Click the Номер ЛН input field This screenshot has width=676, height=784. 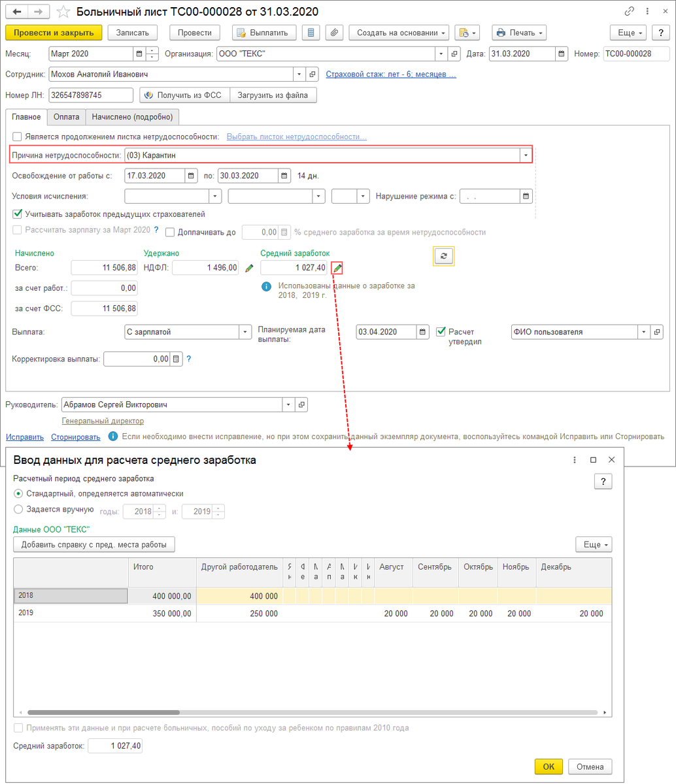pyautogui.click(x=91, y=95)
